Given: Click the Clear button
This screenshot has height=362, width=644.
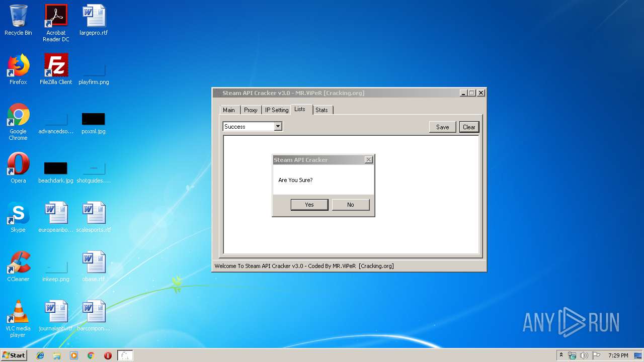Looking at the screenshot, I should click(x=469, y=127).
